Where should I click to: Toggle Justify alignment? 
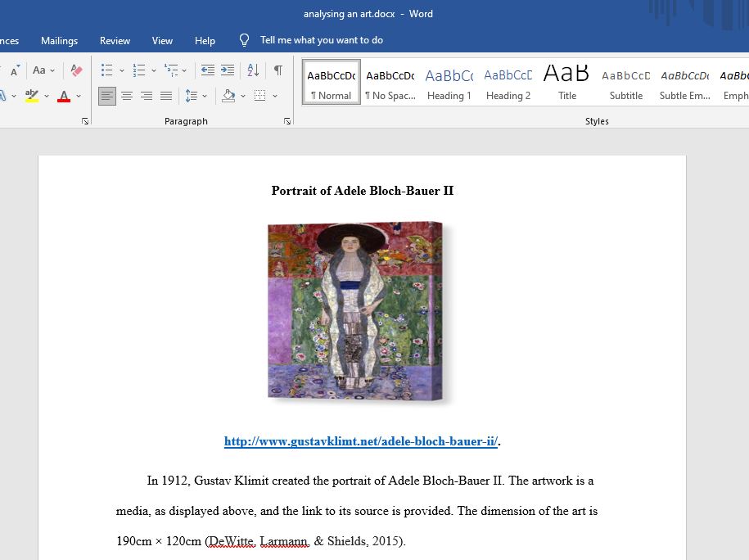(166, 96)
